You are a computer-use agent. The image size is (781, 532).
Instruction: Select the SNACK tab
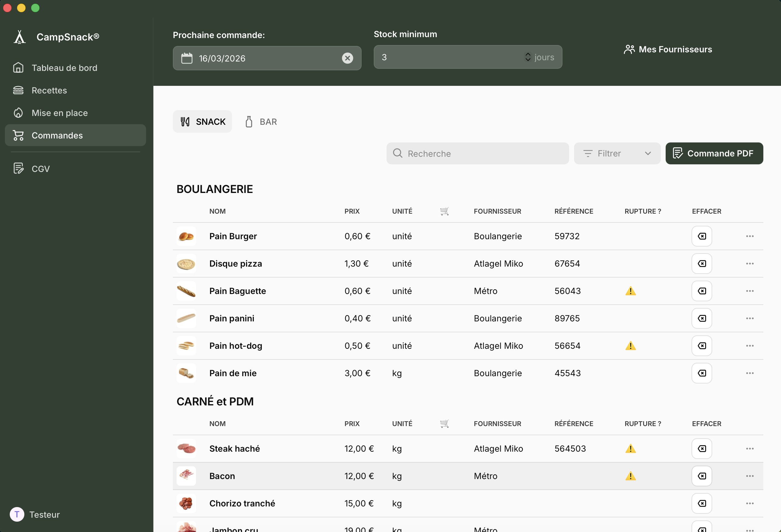[203, 122]
